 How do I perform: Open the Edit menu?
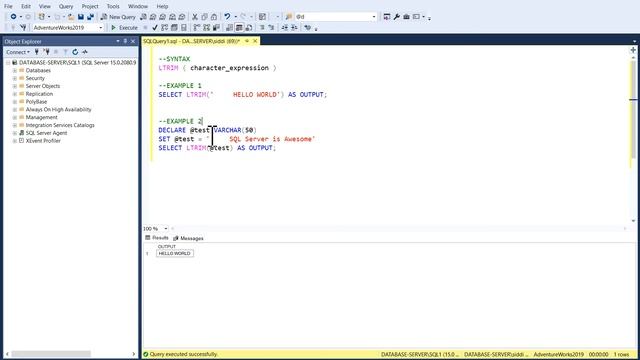click(x=26, y=7)
